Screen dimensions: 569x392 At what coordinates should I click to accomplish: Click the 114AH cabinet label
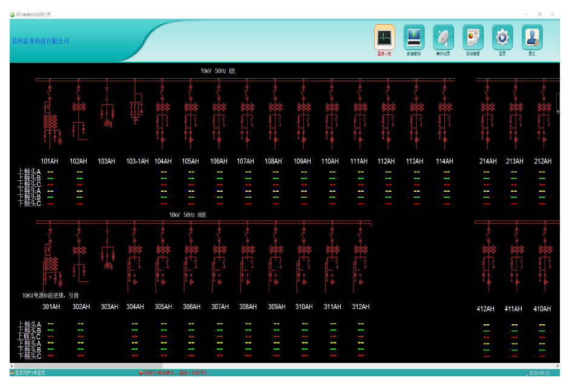(444, 162)
